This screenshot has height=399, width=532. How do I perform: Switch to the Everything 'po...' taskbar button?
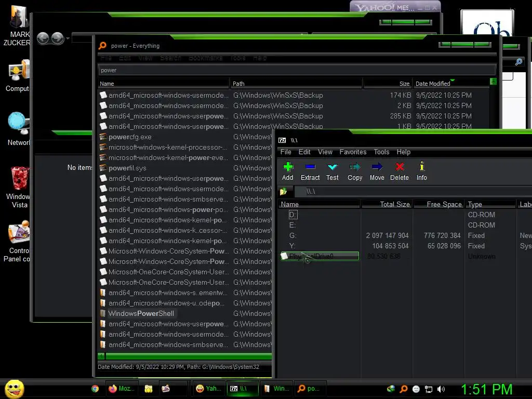[x=310, y=389]
